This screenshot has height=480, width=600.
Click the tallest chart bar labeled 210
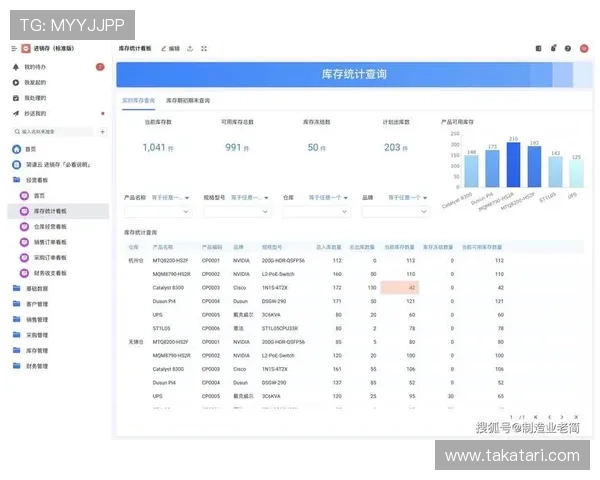(514, 165)
